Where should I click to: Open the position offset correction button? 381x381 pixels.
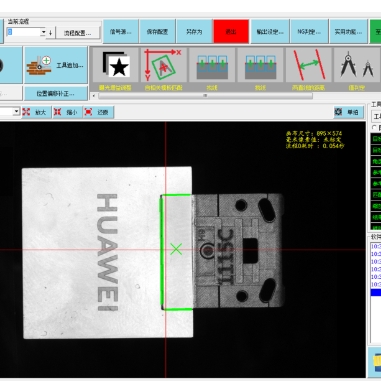(x=56, y=93)
